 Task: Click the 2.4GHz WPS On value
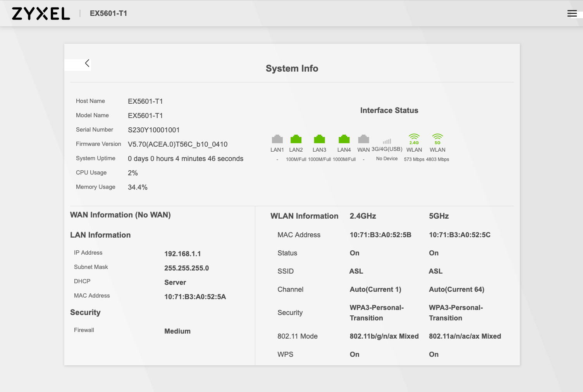pos(354,354)
